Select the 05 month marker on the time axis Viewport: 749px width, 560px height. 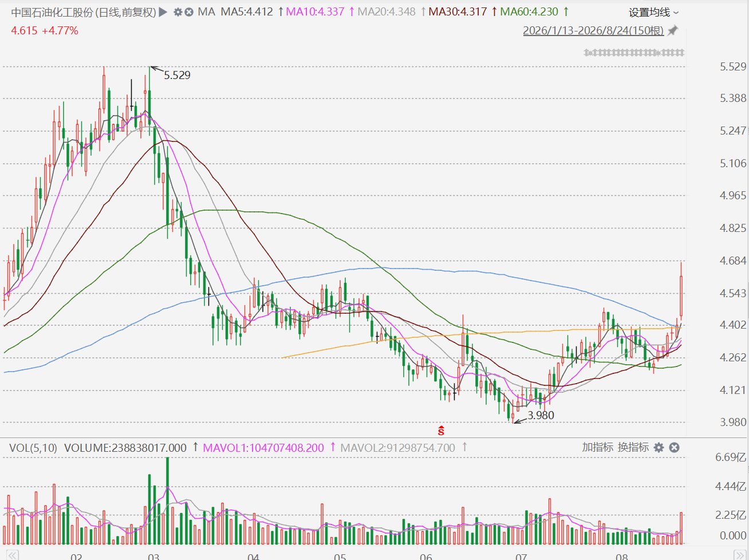(x=340, y=556)
